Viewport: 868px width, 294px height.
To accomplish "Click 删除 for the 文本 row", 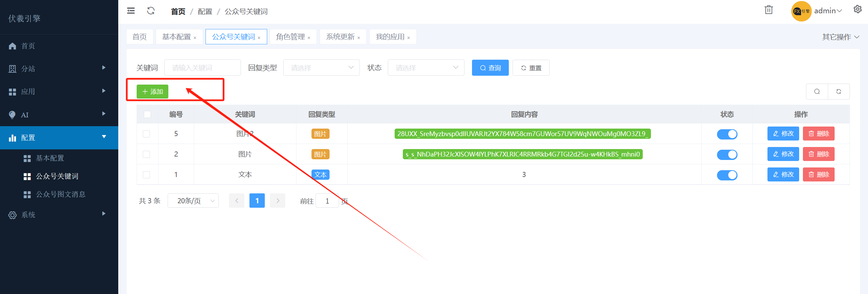I will (819, 175).
